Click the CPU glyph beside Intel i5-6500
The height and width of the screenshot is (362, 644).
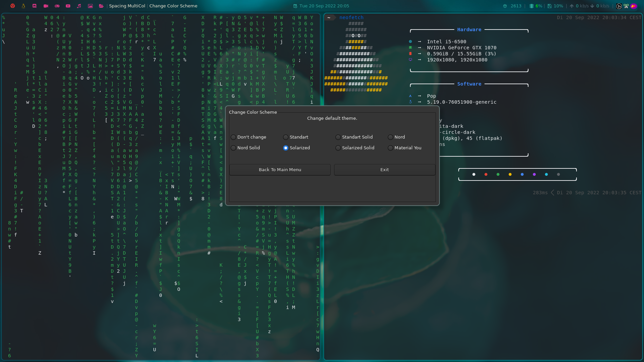(410, 42)
